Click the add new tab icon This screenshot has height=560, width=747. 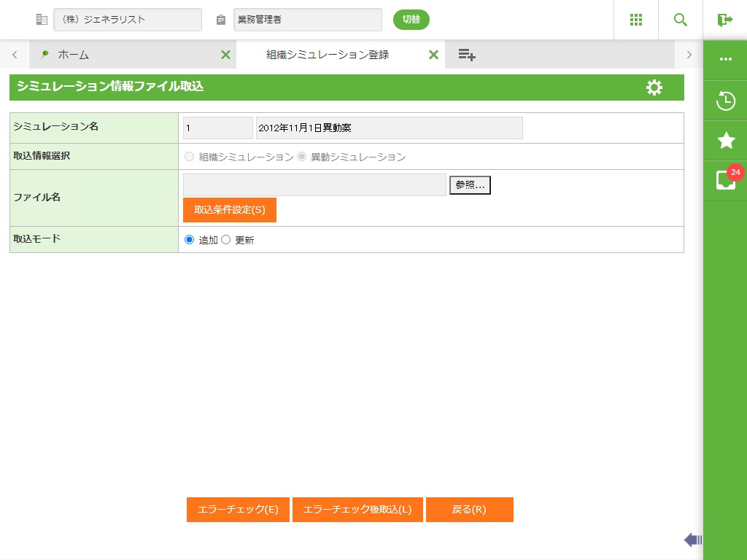[x=467, y=55]
